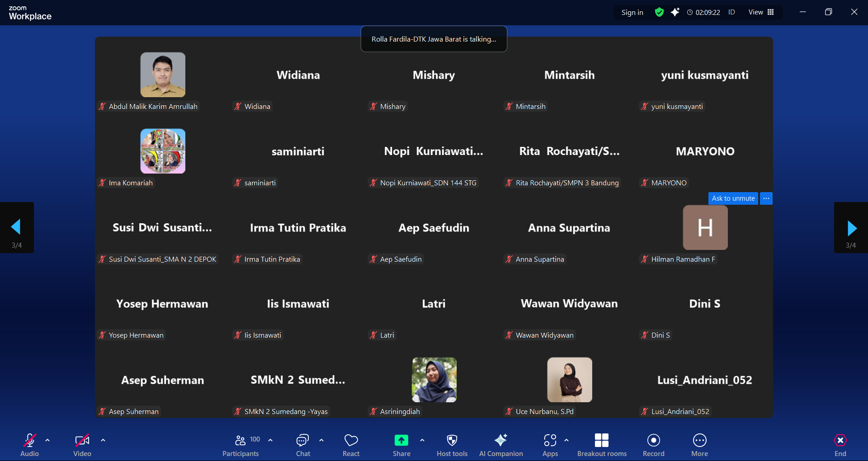
Task: Click the label Susi Dwi Susanti_SMA N 2 DEPOK
Action: (162, 259)
